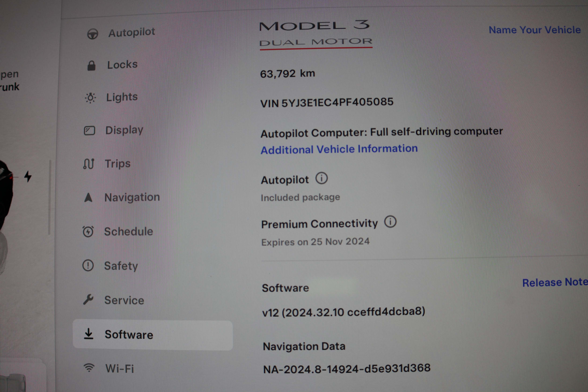Click the VIN number text
This screenshot has width=588, height=392.
coord(327,102)
